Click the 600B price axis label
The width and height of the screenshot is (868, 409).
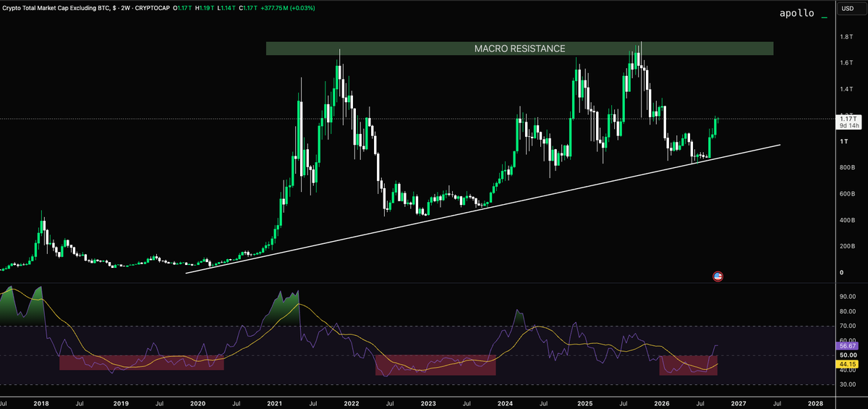846,194
